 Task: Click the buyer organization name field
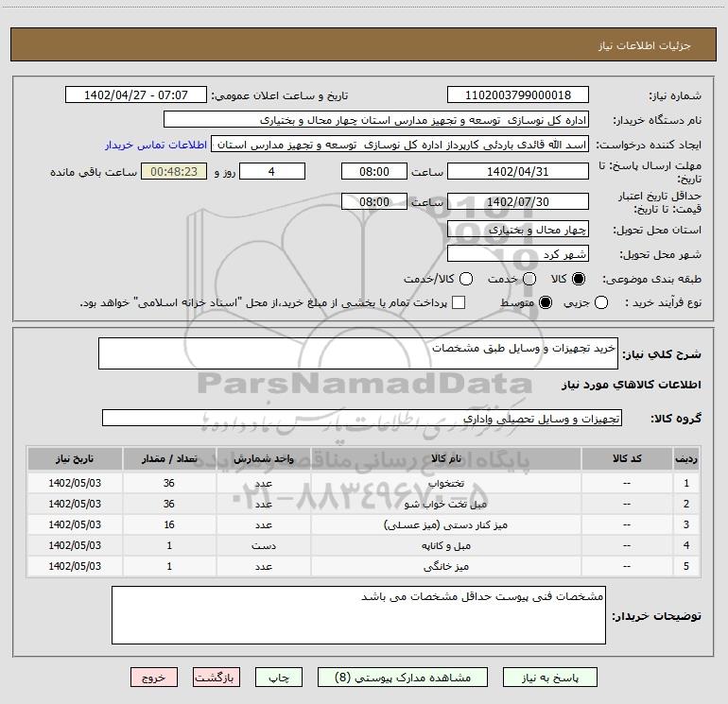pyautogui.click(x=376, y=120)
